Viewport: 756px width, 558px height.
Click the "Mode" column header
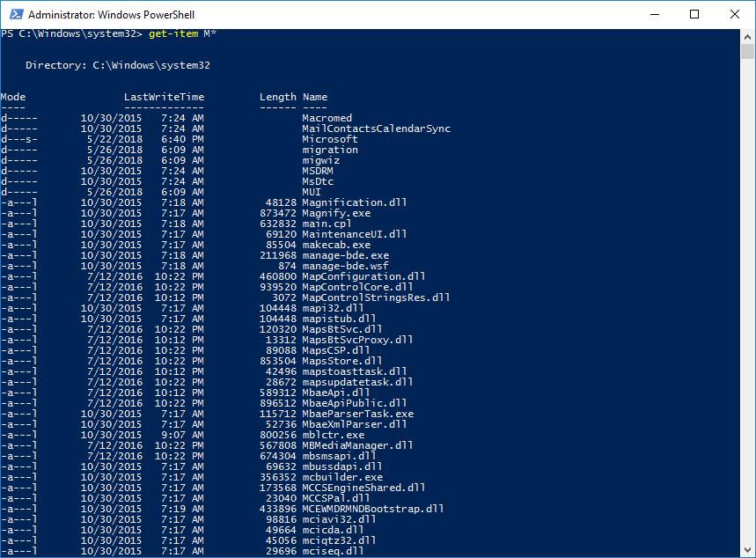point(13,97)
